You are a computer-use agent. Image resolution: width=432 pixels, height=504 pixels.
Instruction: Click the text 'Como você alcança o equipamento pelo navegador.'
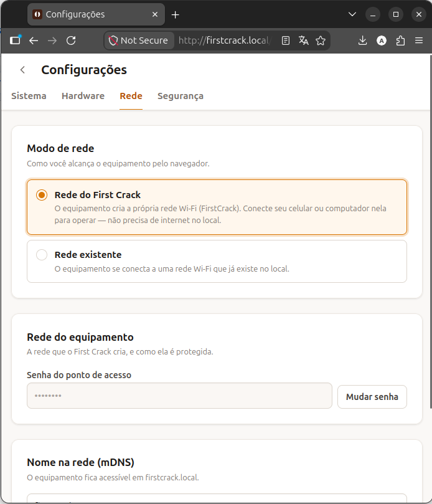(118, 164)
